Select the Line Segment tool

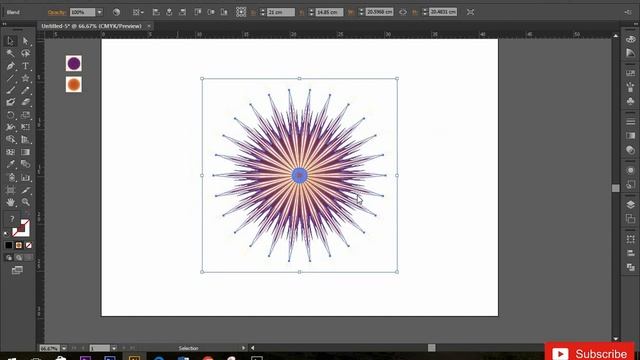point(11,78)
